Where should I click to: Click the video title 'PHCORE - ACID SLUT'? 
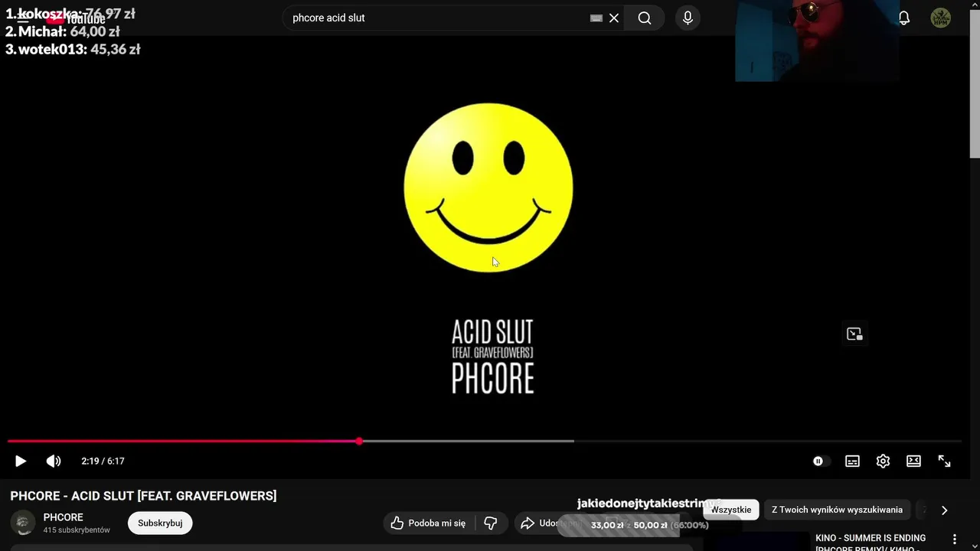pos(143,496)
